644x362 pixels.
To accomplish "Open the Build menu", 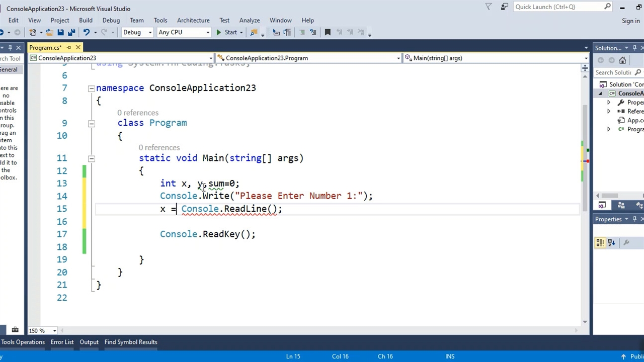I will (x=86, y=20).
